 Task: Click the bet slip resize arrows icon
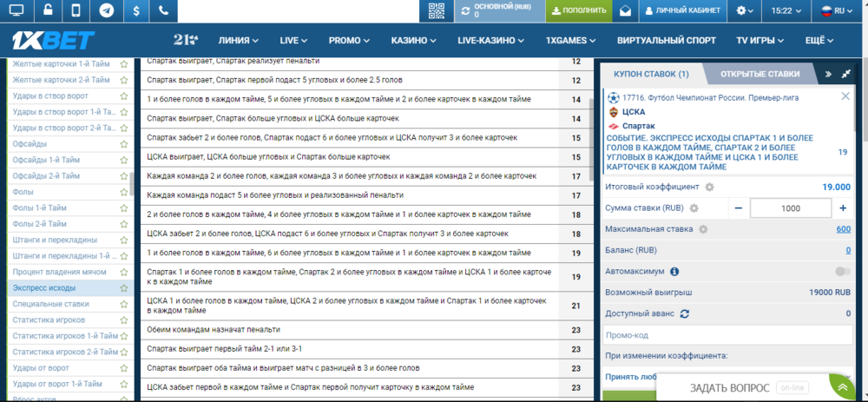pyautogui.click(x=845, y=74)
